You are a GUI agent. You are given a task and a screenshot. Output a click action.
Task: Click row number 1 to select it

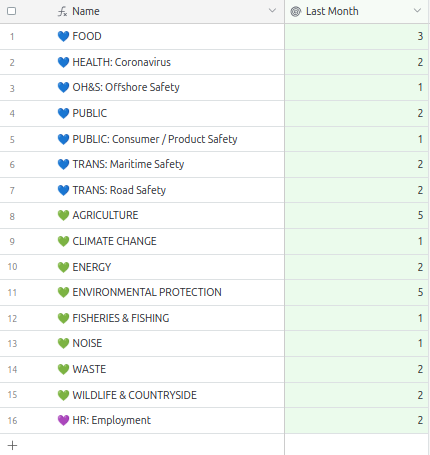(12, 36)
